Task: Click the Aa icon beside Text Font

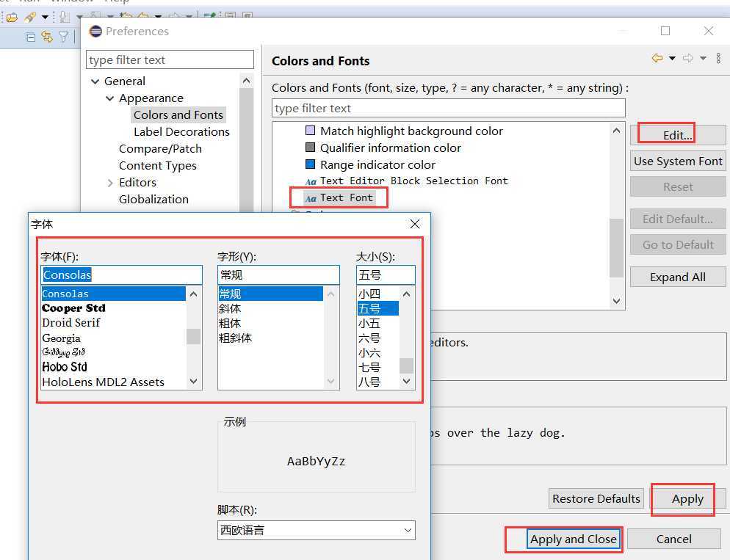Action: 311,199
